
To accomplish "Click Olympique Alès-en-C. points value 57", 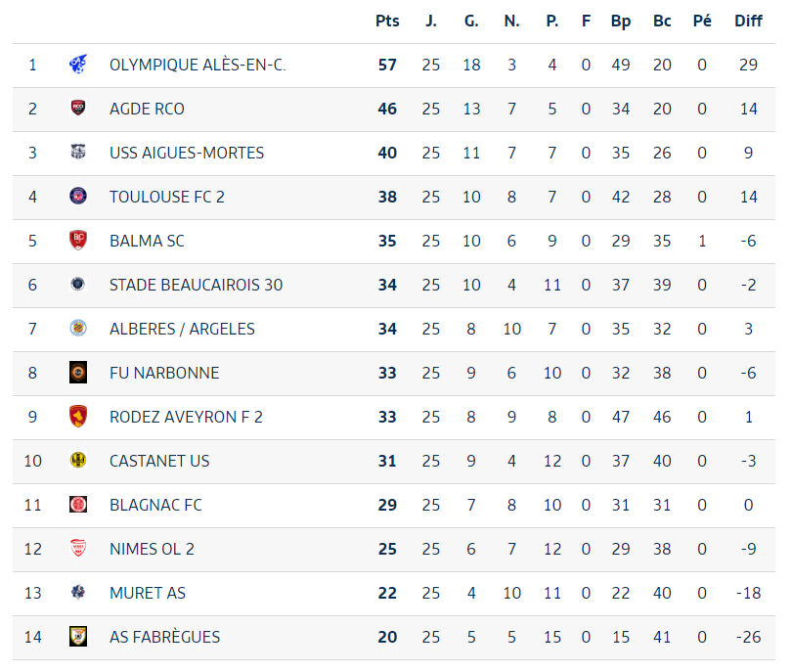I will pos(387,65).
